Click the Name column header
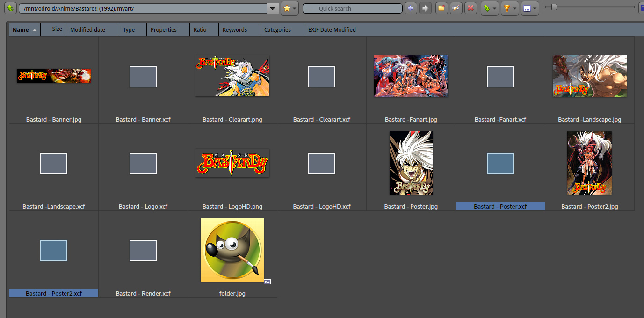The image size is (644, 318). pyautogui.click(x=21, y=30)
